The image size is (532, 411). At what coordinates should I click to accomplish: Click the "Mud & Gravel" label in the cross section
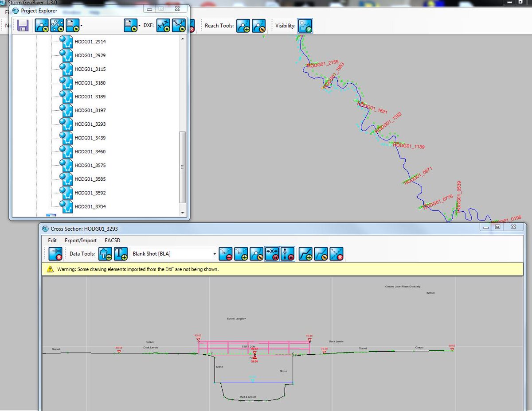pyautogui.click(x=248, y=397)
